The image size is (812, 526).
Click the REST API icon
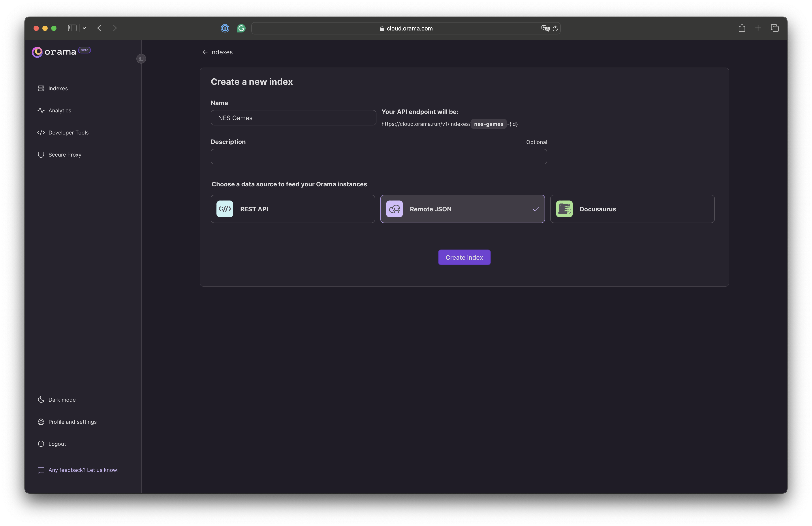click(x=225, y=209)
